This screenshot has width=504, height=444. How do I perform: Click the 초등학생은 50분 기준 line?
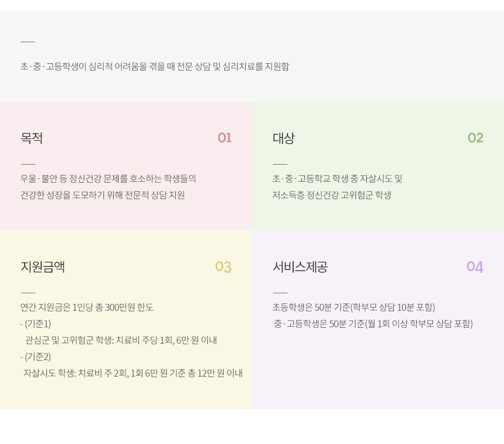click(x=354, y=307)
